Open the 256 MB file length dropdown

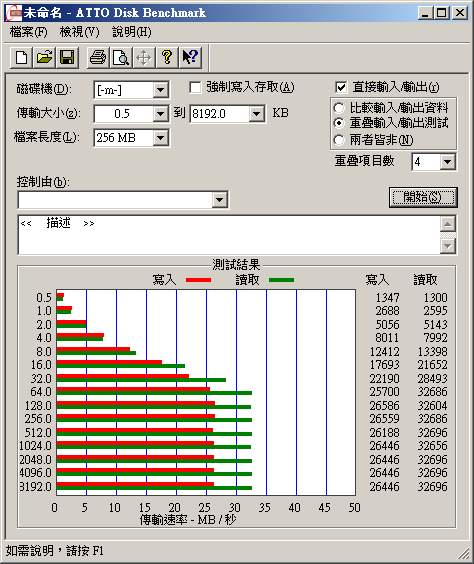160,138
